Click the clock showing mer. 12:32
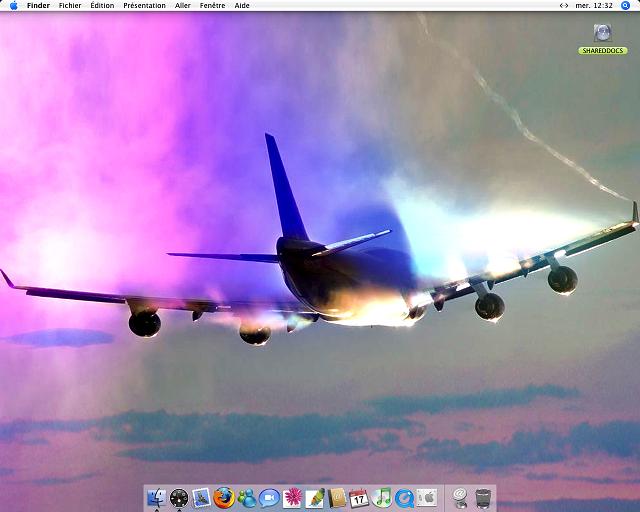 coord(593,6)
